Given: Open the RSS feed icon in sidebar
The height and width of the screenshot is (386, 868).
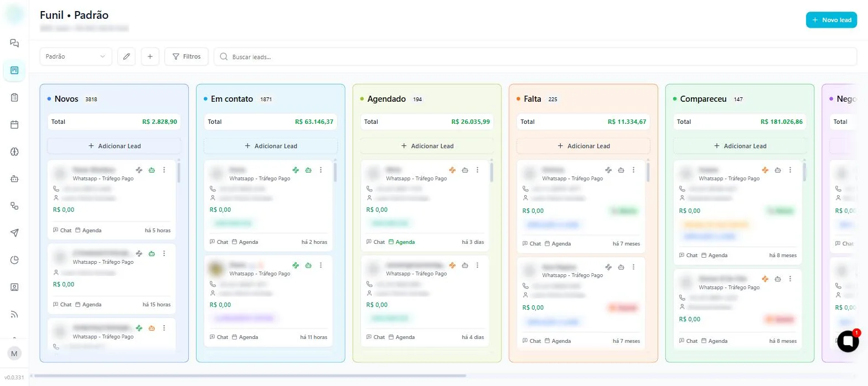Looking at the screenshot, I should [14, 314].
